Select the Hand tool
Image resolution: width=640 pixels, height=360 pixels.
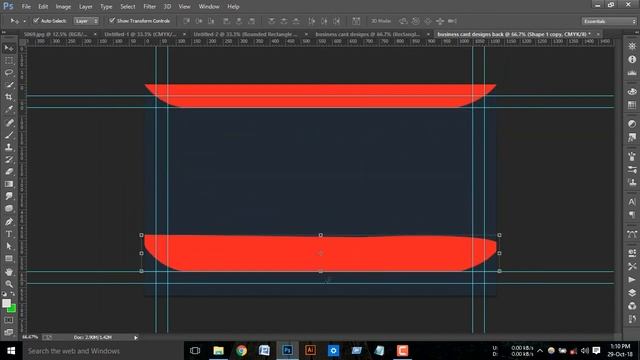(x=9, y=272)
